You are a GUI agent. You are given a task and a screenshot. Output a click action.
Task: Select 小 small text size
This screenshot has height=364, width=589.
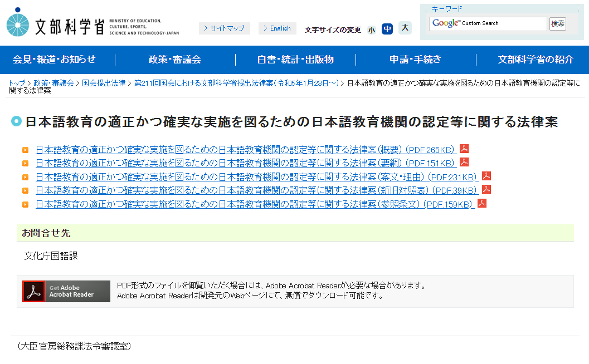click(372, 28)
